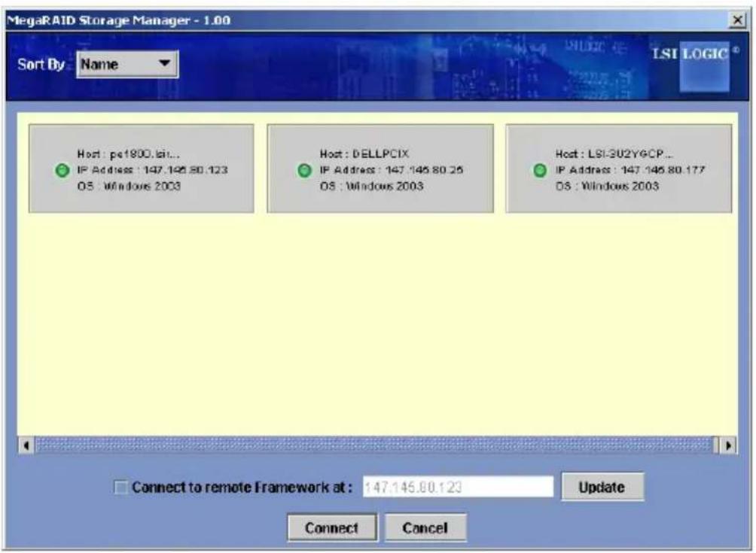
Task: Select the DELLPCIX host card
Action: click(x=380, y=168)
